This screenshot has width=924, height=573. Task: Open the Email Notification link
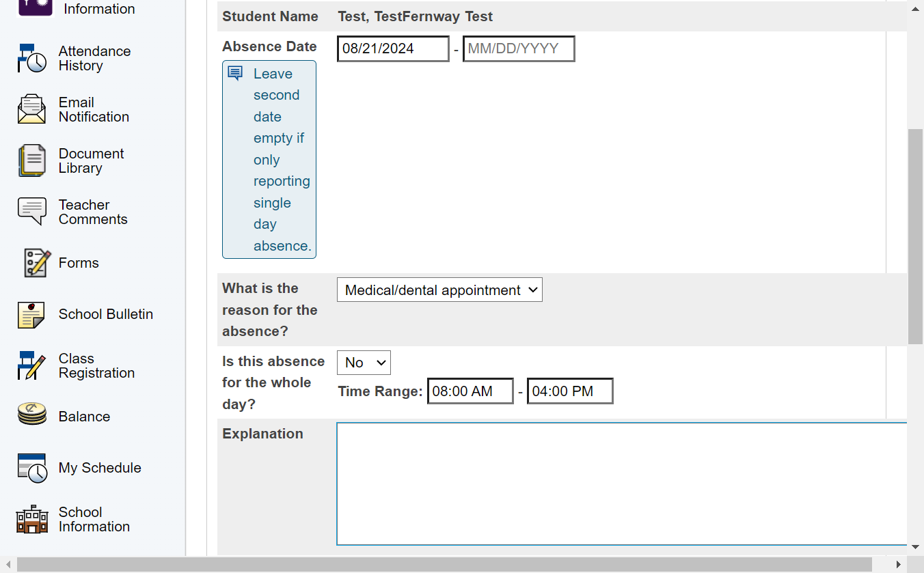(x=94, y=109)
